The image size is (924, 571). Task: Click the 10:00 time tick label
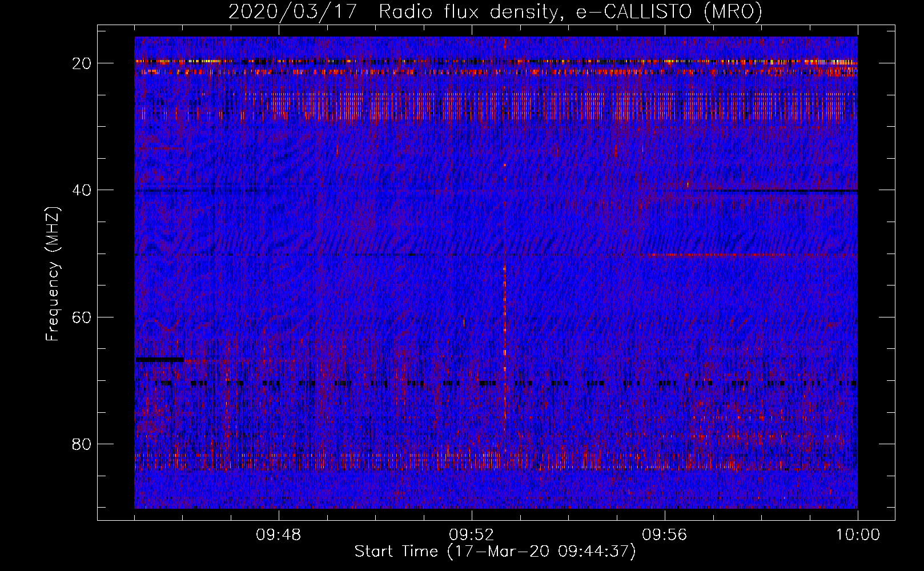pos(858,535)
